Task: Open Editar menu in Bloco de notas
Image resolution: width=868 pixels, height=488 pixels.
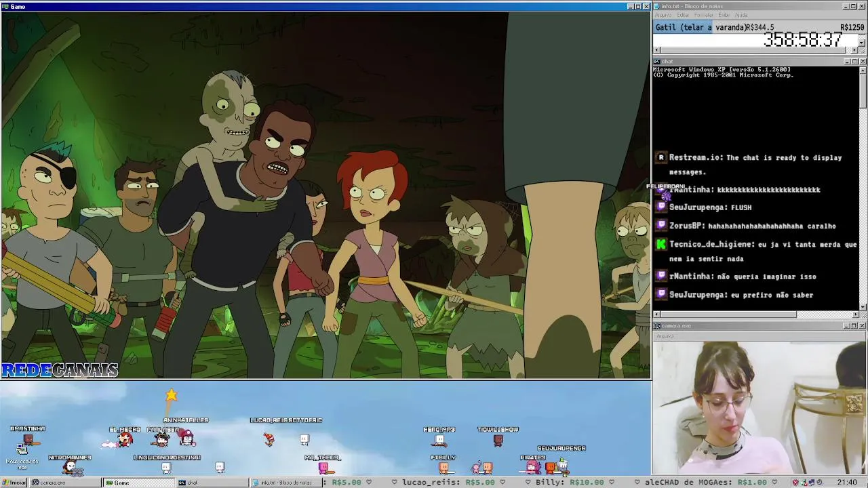Action: (683, 15)
